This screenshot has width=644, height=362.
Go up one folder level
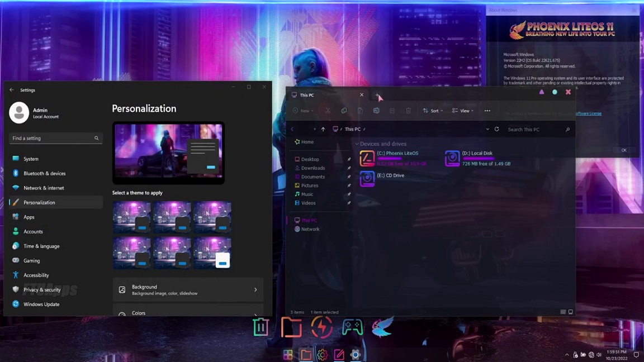tap(323, 129)
